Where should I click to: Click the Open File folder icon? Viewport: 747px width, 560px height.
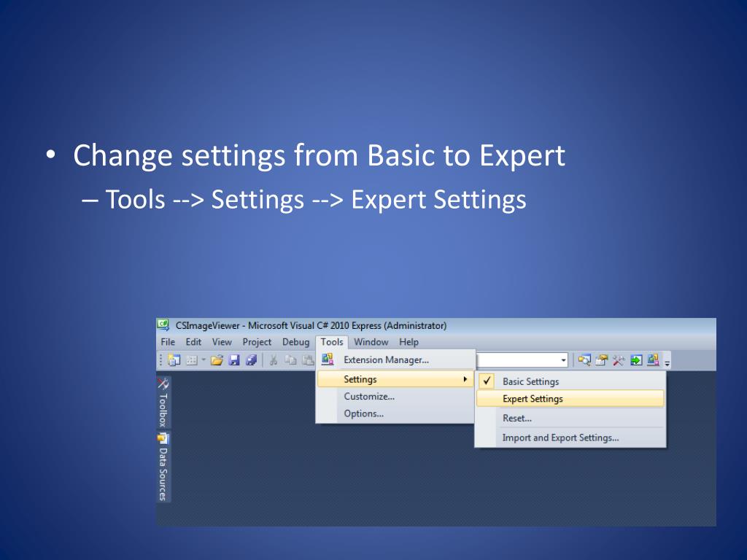coord(217,359)
